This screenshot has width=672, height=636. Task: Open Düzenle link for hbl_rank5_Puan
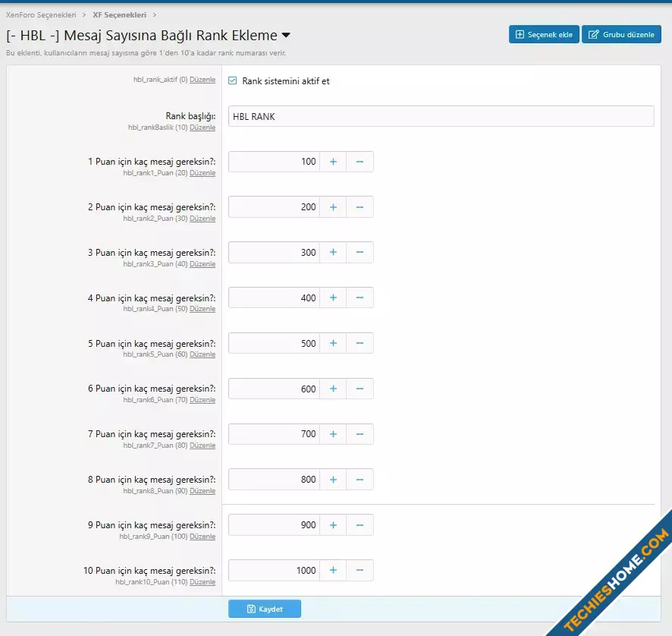coord(203,354)
